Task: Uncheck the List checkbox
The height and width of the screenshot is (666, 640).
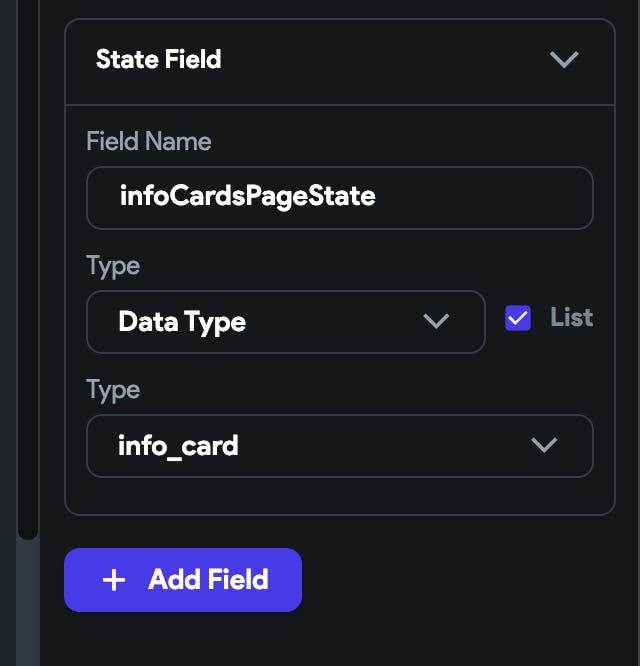Action: (x=518, y=318)
